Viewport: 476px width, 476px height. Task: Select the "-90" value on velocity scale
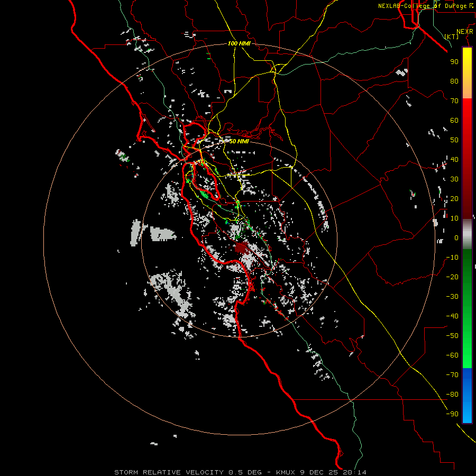[x=452, y=414]
